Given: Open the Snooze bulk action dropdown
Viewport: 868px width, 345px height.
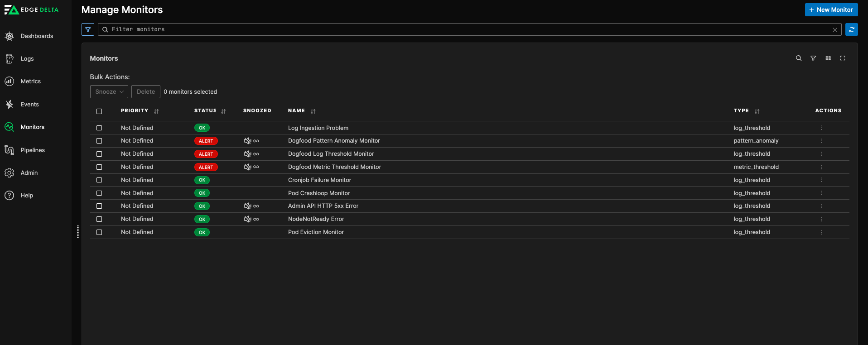Looking at the screenshot, I should (109, 92).
